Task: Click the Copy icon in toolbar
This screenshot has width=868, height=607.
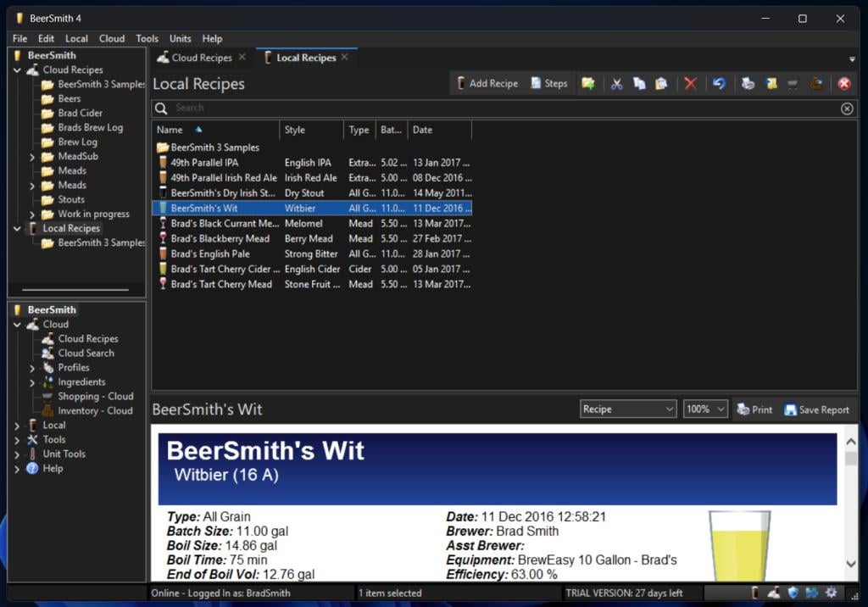Action: pyautogui.click(x=639, y=83)
